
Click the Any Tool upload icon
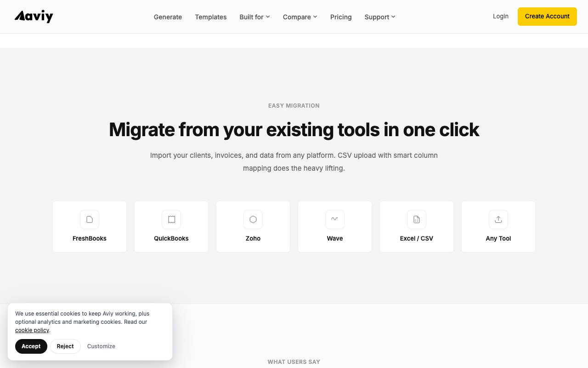pos(498,219)
